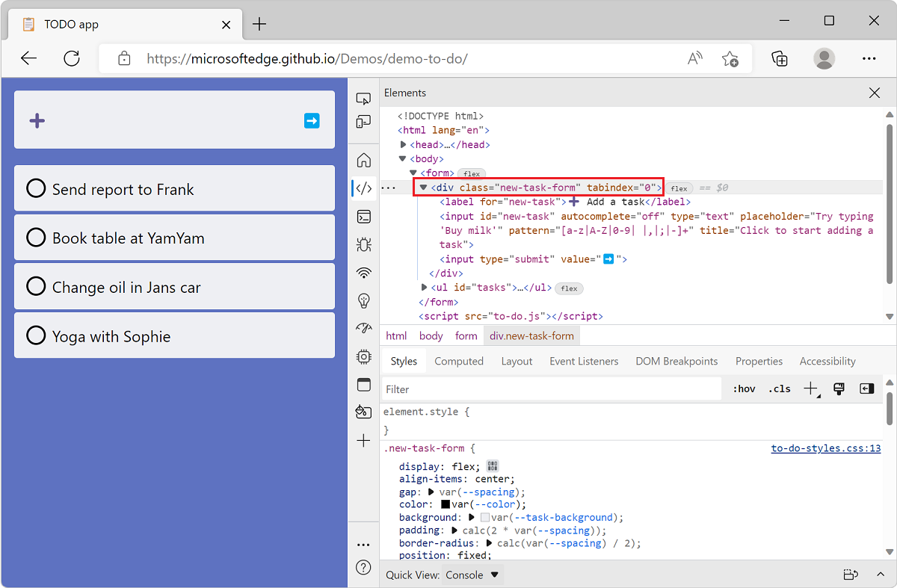897x588 pixels.
Task: Toggle device emulation mode
Action: pyautogui.click(x=363, y=122)
